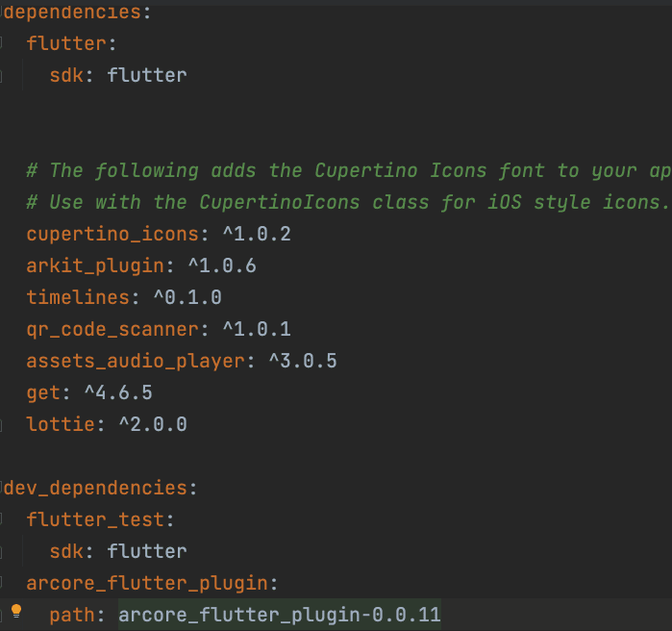Click the highlighted arcore_flutter_plugin-0.0.11 path value
Viewport: 672px width, 631px height.
(279, 615)
